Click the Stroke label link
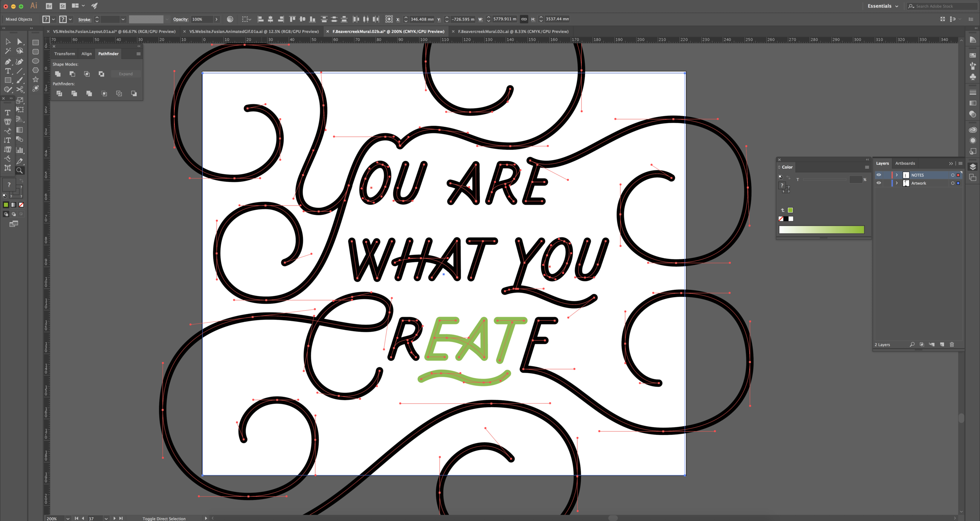The height and width of the screenshot is (521, 980). coord(85,19)
